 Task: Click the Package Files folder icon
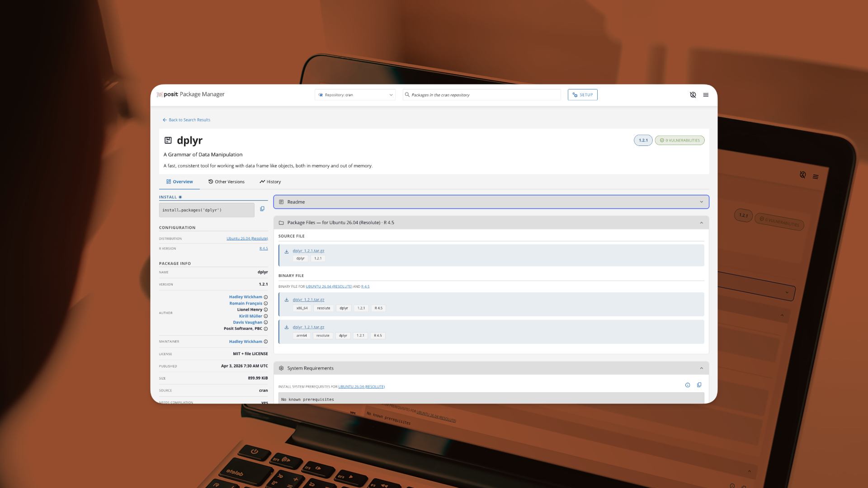(x=281, y=223)
